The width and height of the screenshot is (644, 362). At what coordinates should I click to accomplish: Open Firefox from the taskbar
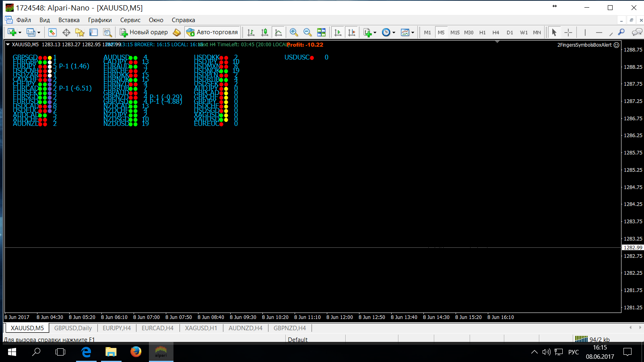(x=136, y=352)
